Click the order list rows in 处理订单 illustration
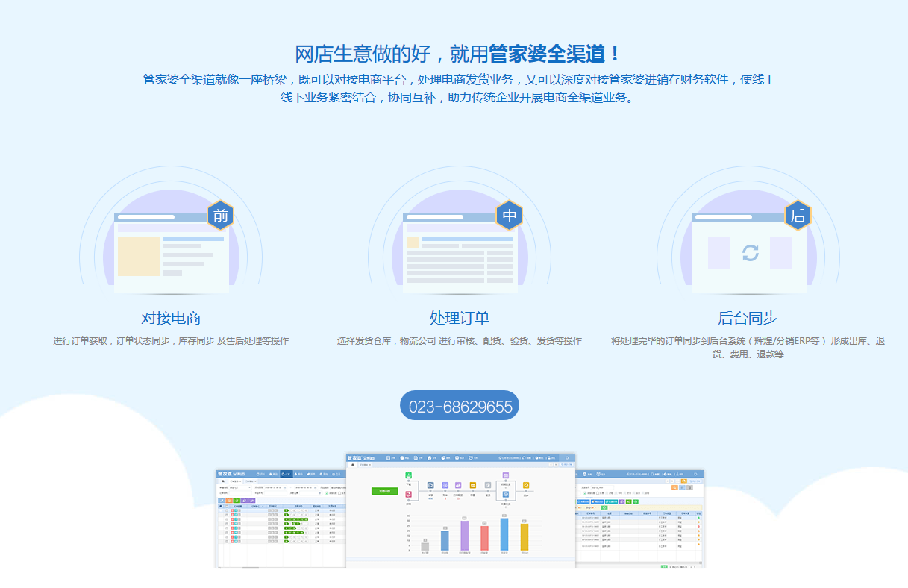The width and height of the screenshot is (908, 588). [x=460, y=266]
